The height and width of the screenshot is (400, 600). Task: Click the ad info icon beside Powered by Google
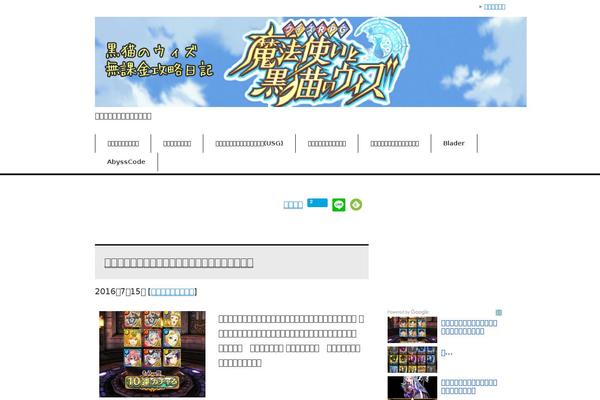pyautogui.click(x=499, y=312)
